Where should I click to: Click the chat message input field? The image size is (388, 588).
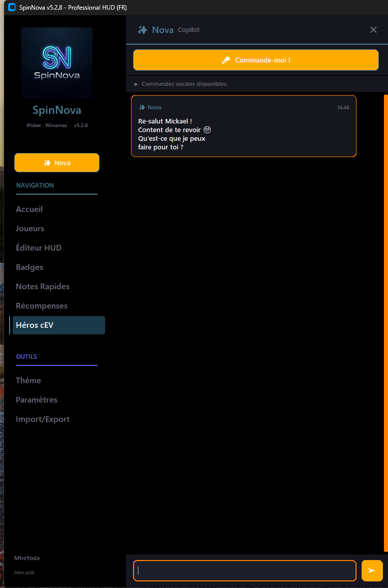[x=244, y=570]
